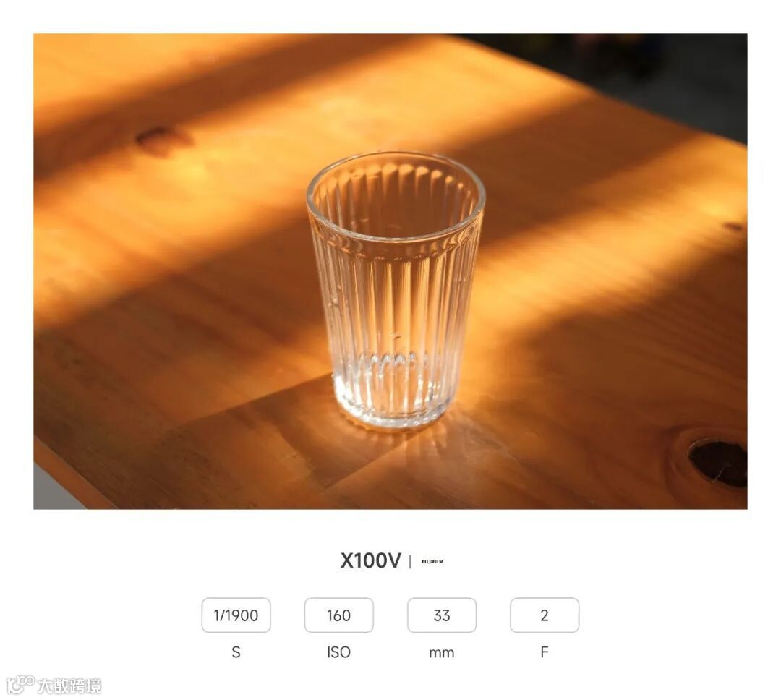Click the small wood knot at upper-left
Viewport: 781px width, 700px height.
coord(158,139)
